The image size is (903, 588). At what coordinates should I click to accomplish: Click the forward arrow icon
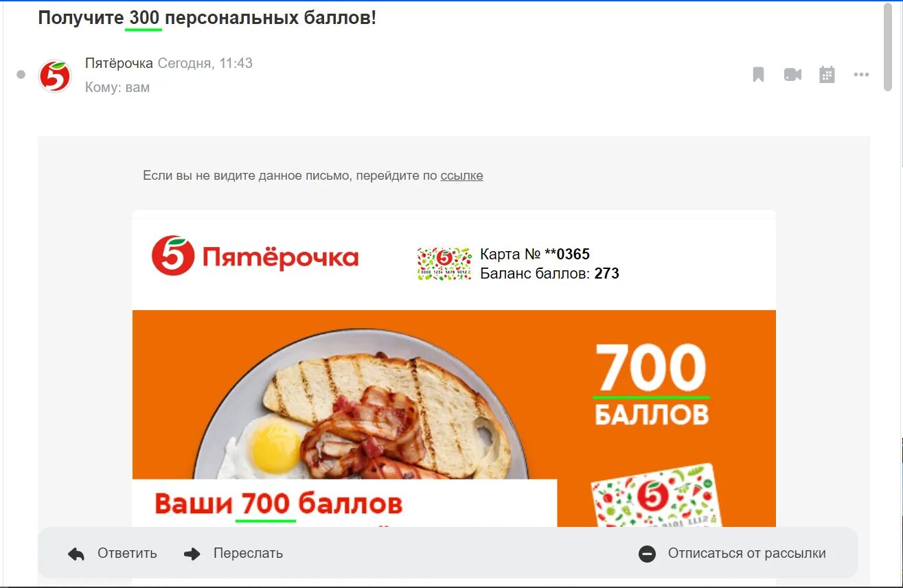[192, 554]
